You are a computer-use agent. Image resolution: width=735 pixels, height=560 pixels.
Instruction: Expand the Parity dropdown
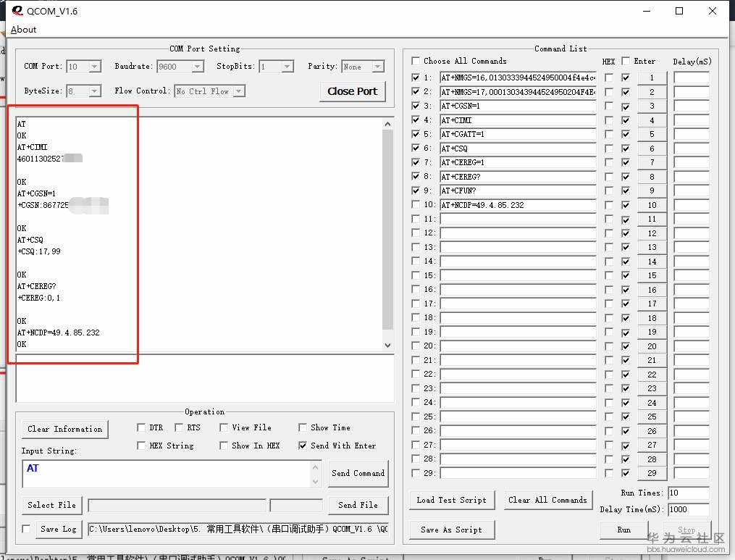378,67
